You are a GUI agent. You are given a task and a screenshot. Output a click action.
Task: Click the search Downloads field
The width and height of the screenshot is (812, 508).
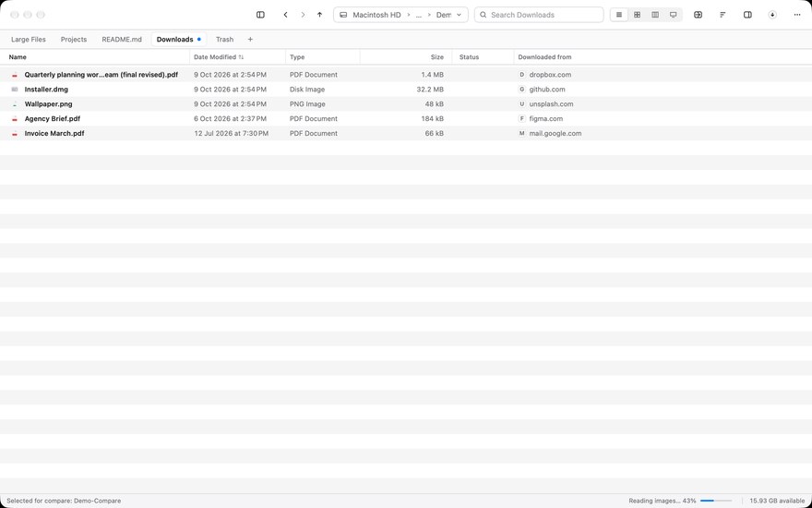pyautogui.click(x=539, y=15)
